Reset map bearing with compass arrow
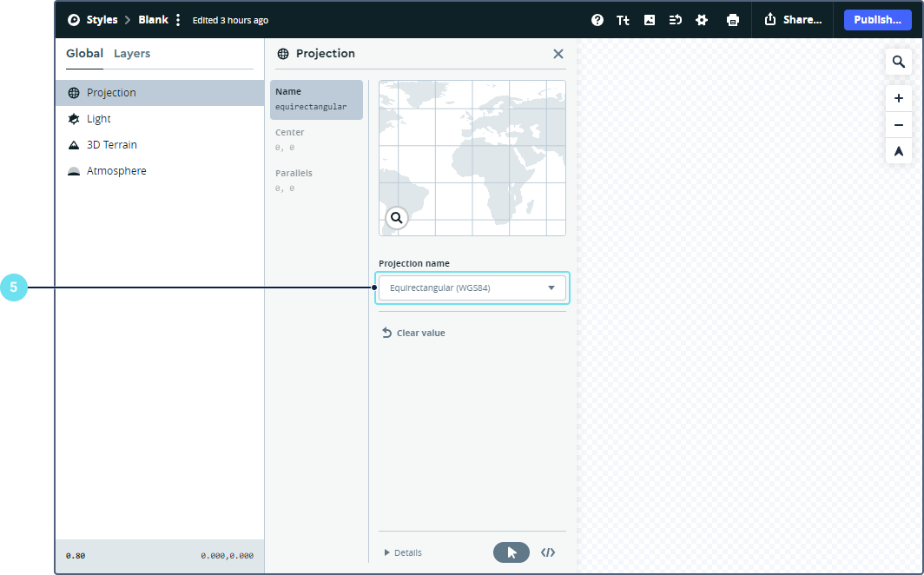Image resolution: width=924 pixels, height=575 pixels. (899, 151)
